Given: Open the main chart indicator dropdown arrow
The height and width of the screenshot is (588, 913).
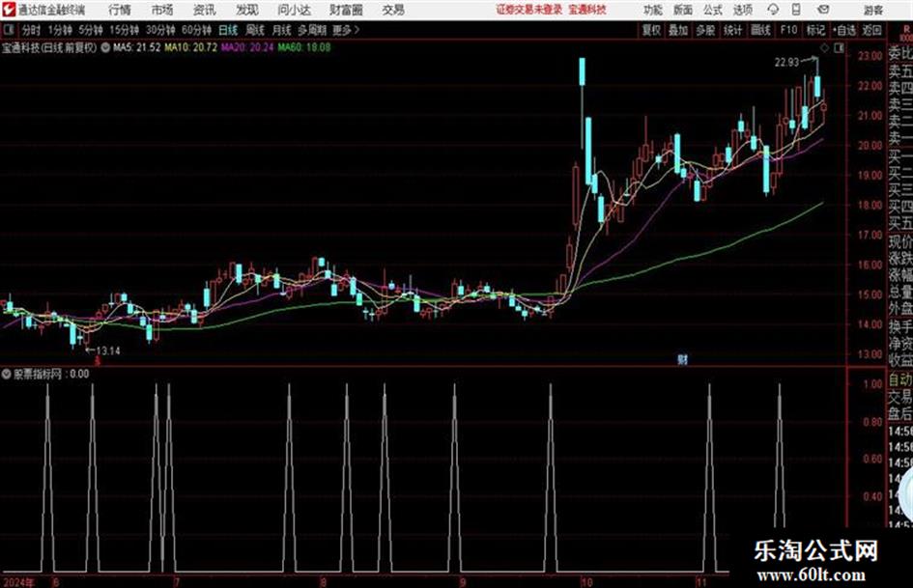Looking at the screenshot, I should click(105, 47).
